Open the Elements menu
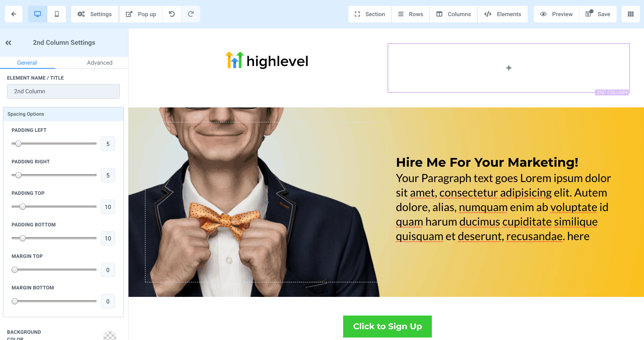 click(503, 14)
